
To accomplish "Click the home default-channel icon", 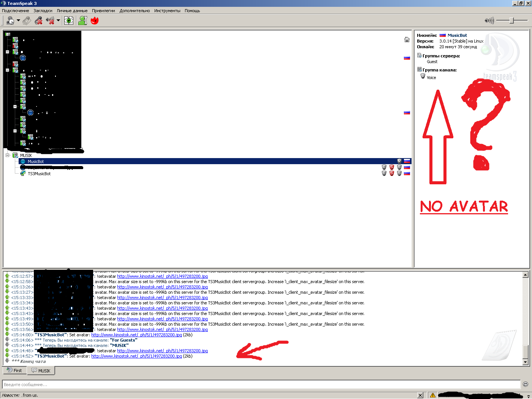I will (407, 40).
